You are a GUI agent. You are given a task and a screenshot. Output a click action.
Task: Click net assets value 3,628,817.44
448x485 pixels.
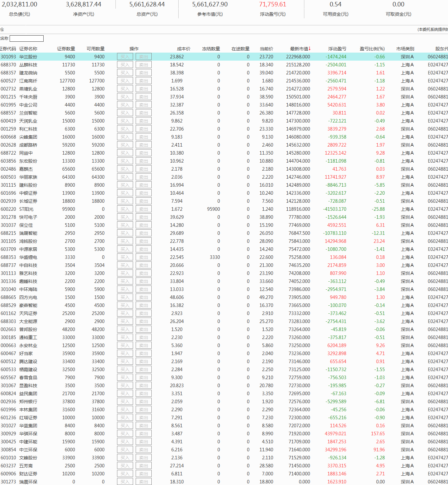[84, 4]
